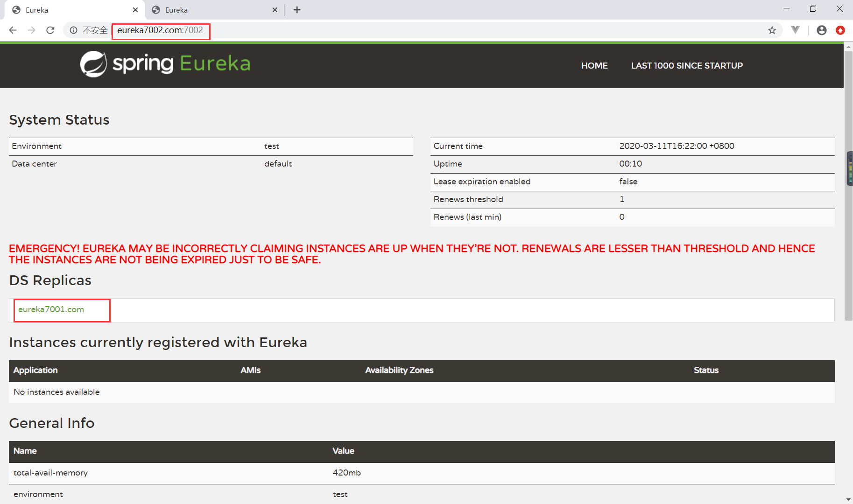Select the first Eureka tab
The height and width of the screenshot is (504, 853).
click(x=70, y=10)
